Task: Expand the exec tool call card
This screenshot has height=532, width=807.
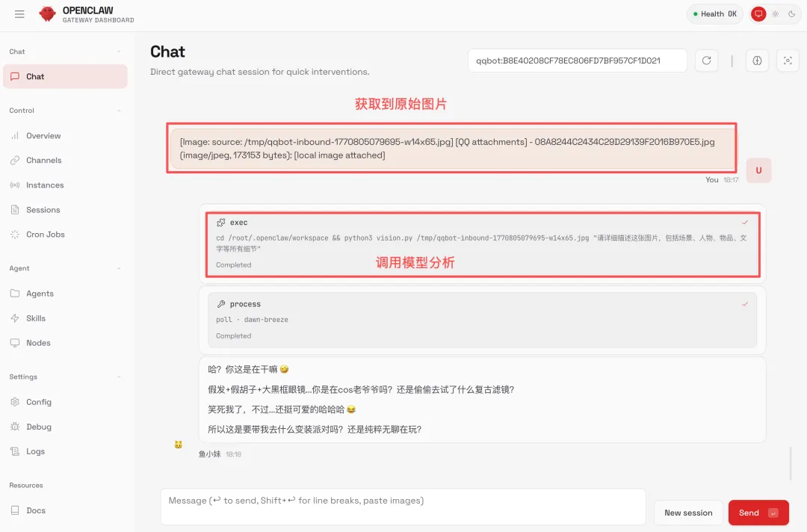Action: click(x=482, y=244)
